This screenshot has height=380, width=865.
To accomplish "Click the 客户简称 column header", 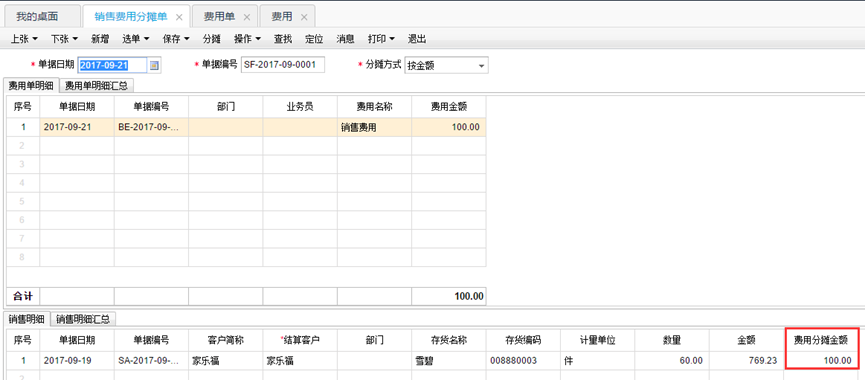I will (226, 340).
